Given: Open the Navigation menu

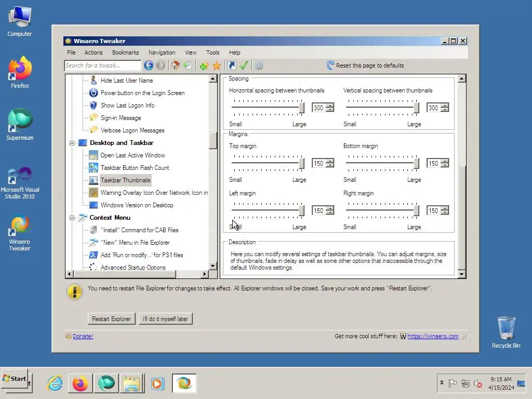Looking at the screenshot, I should pyautogui.click(x=162, y=52).
